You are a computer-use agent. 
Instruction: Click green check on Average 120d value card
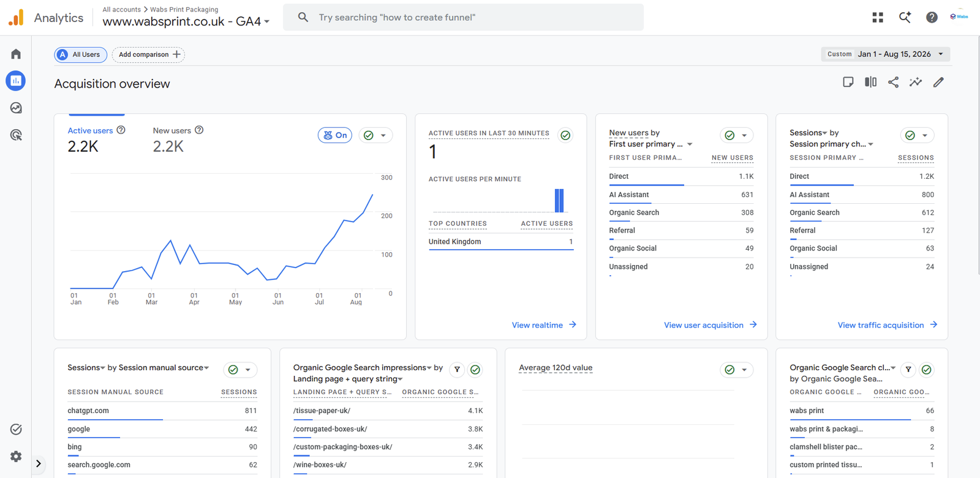coord(729,370)
